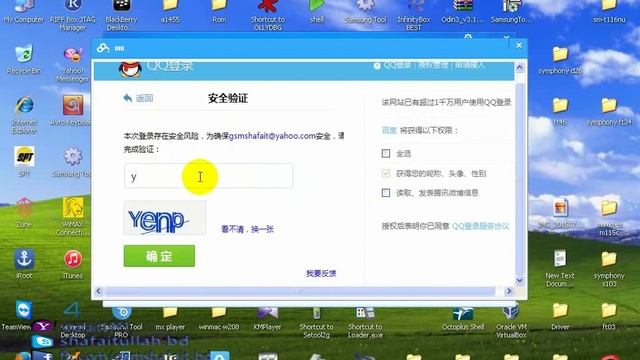Launch Shortcut to Loader.exe icon
This screenshot has height=360, width=640.
click(x=365, y=322)
